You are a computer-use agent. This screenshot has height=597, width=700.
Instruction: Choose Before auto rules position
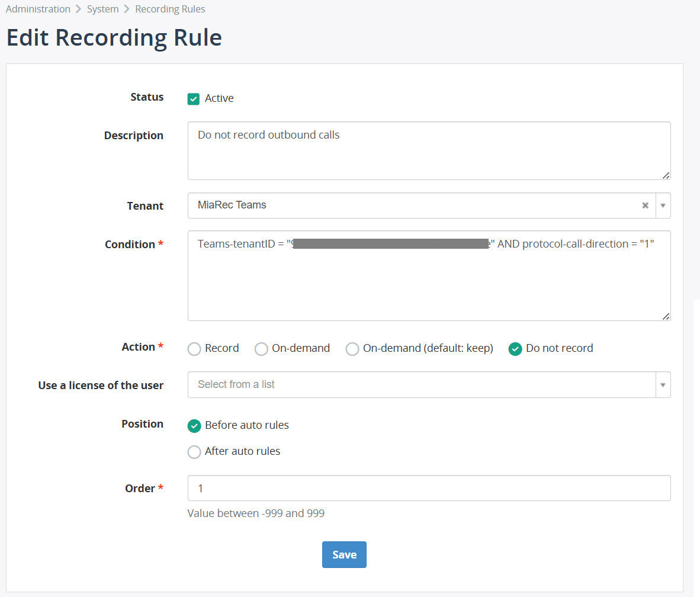(x=194, y=426)
